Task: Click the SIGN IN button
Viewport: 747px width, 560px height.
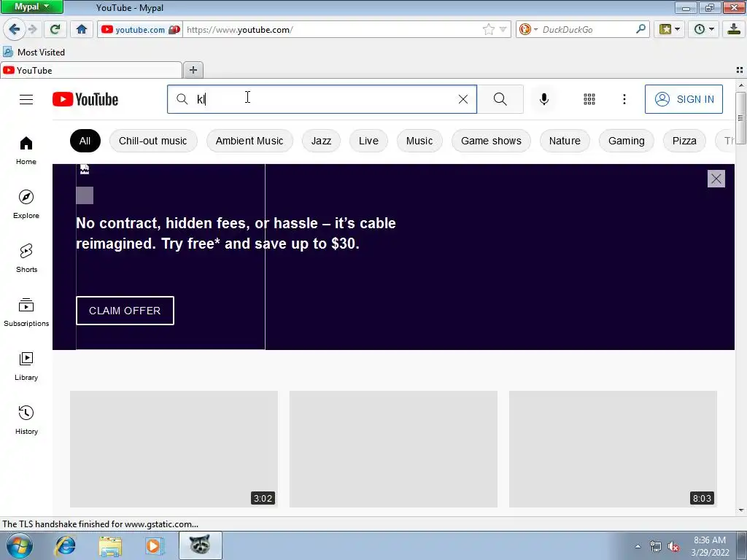Action: (x=684, y=99)
